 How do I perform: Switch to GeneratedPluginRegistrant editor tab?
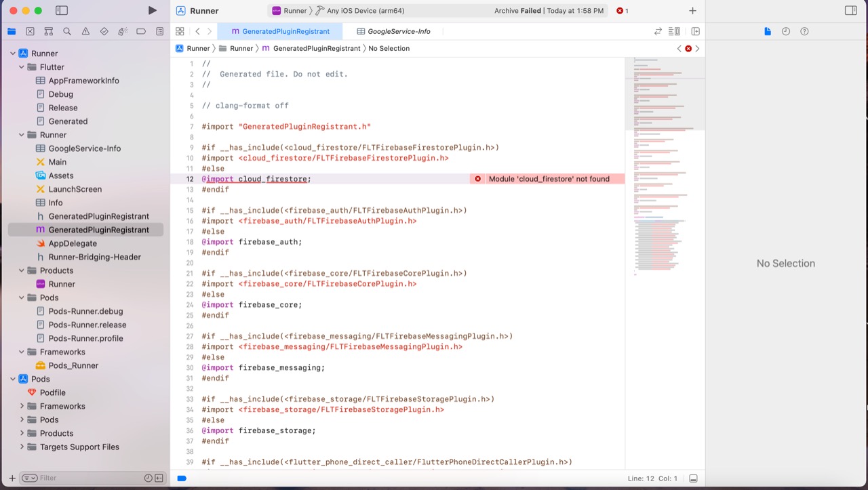coord(280,31)
